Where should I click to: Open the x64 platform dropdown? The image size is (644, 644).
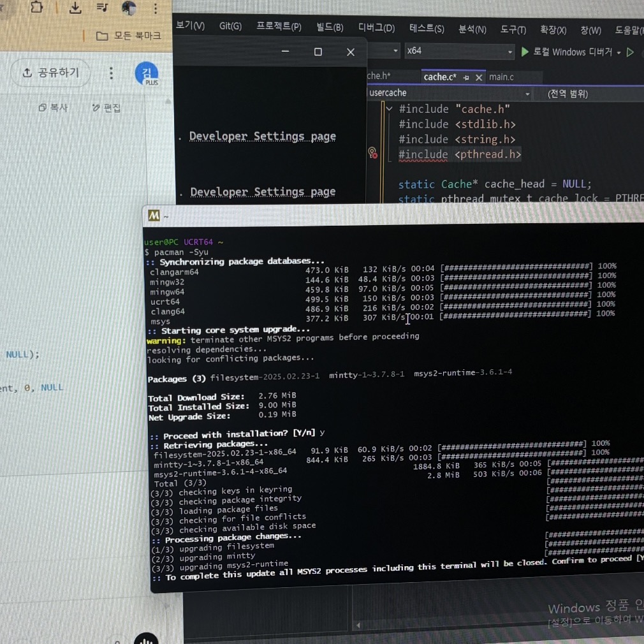click(x=458, y=51)
